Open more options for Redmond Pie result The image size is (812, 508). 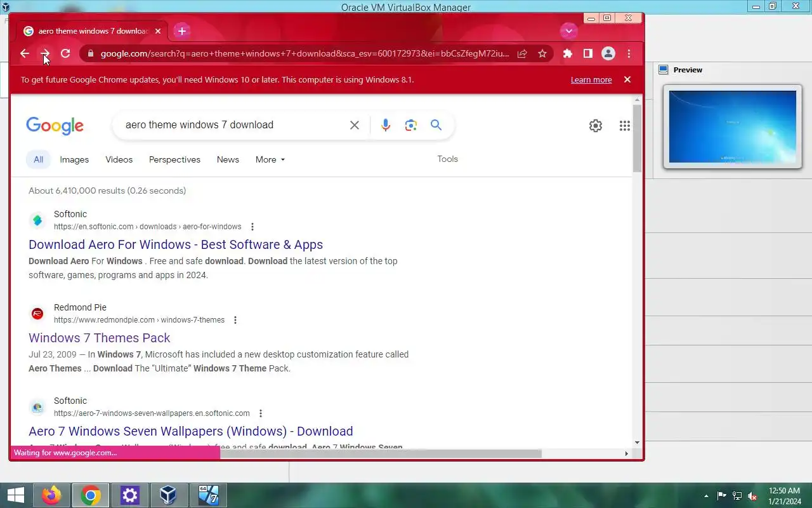235,320
